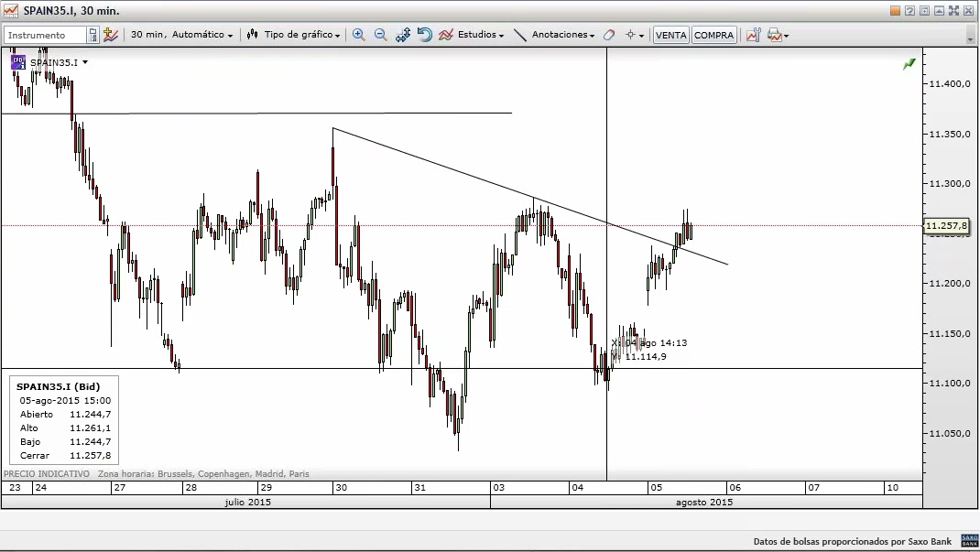Image resolution: width=980 pixels, height=552 pixels.
Task: Open the Estudios dropdown menu
Action: [x=481, y=35]
